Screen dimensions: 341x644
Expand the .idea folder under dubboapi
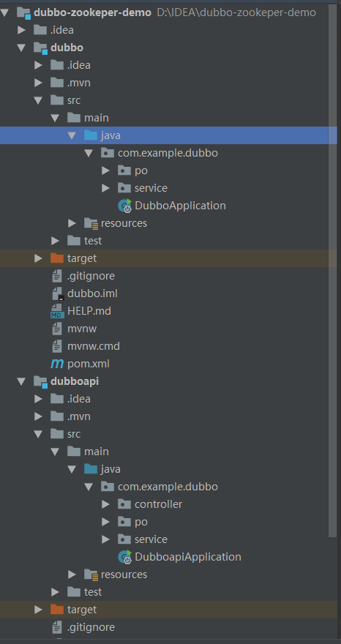[38, 399]
